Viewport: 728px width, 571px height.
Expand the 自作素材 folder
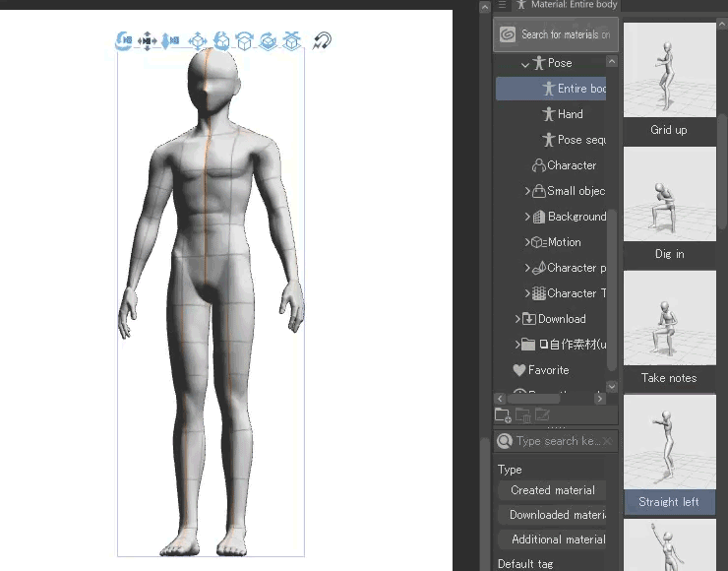517,345
